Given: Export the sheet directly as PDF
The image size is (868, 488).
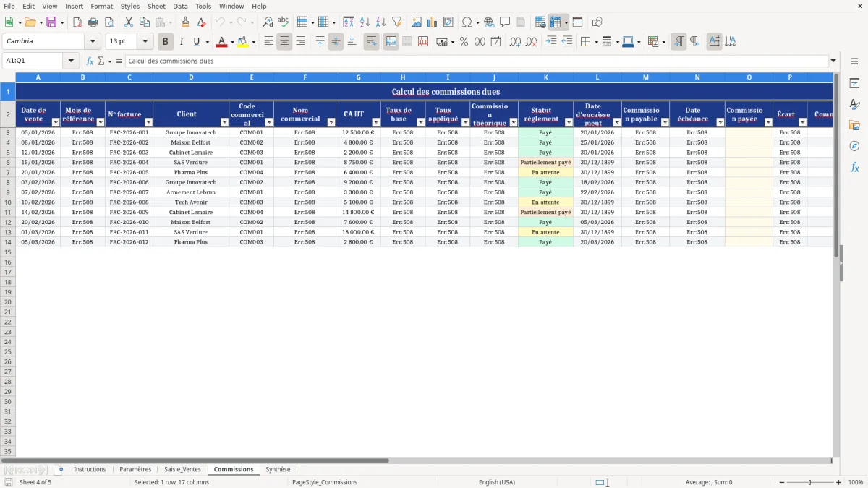Looking at the screenshot, I should coord(77,22).
